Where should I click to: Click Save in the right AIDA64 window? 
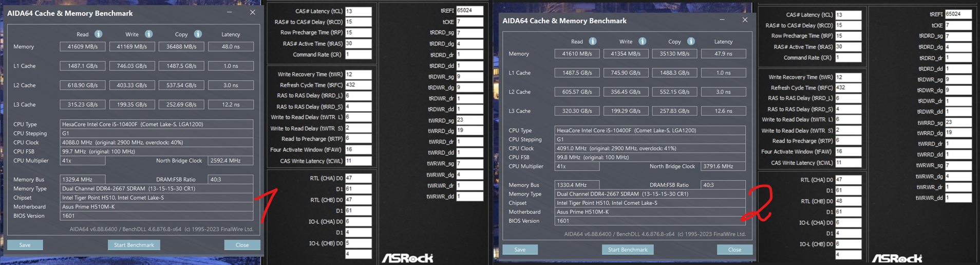[x=520, y=250]
